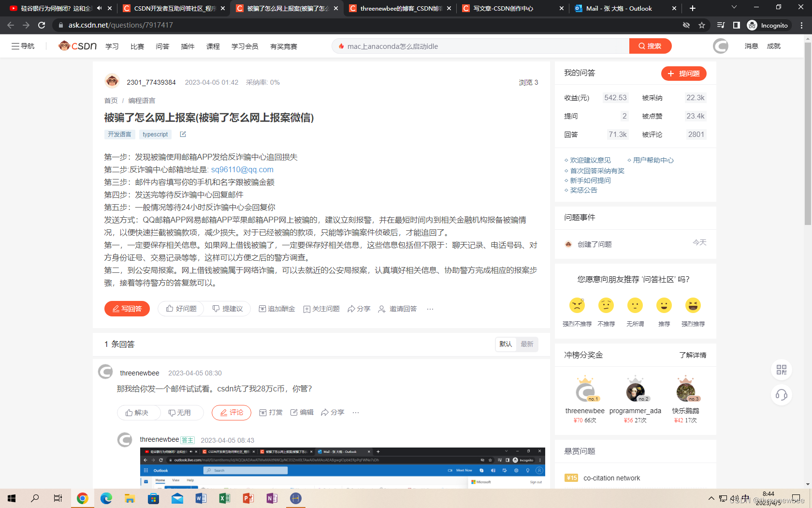812x508 pixels.
Task: Go to 比赛 nav item
Action: [137, 46]
